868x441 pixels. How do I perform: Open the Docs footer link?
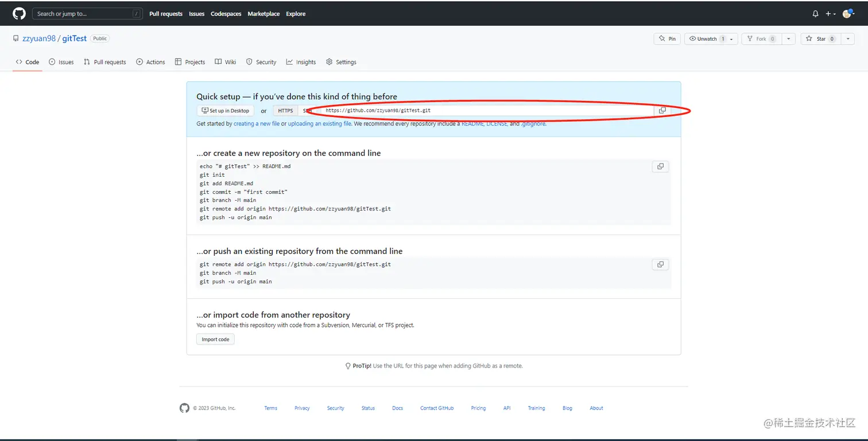(398, 408)
